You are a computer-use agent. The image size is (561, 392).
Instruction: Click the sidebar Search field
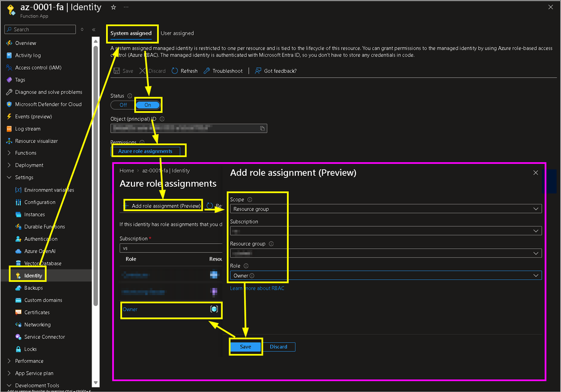(x=40, y=29)
